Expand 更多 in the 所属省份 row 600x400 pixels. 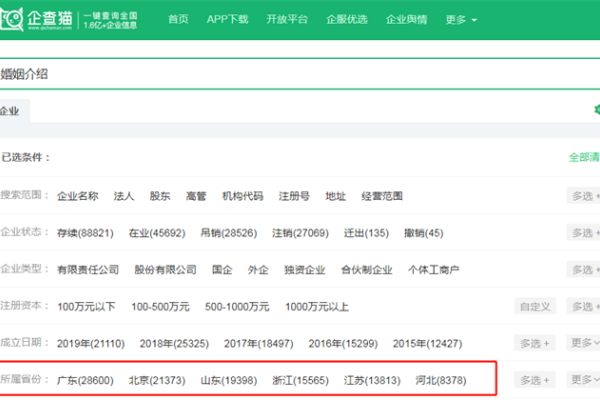click(x=583, y=380)
